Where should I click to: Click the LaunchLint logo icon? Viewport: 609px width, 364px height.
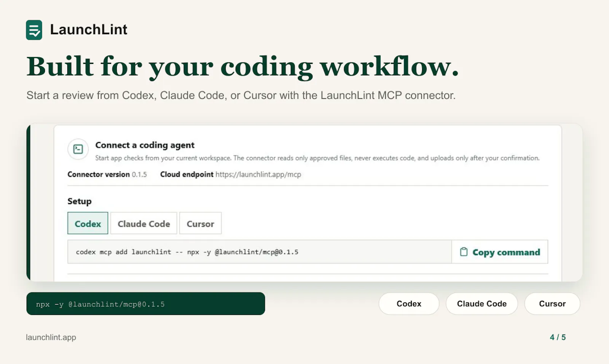[34, 30]
